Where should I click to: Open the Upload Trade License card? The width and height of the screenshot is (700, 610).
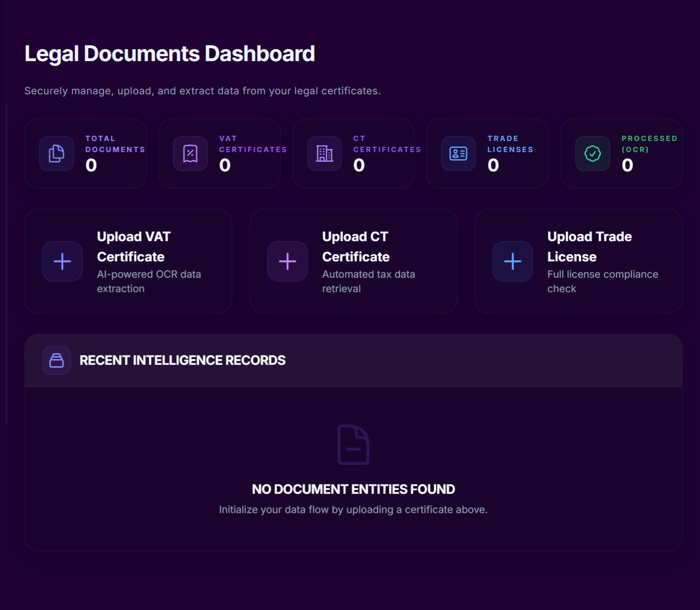coord(578,261)
